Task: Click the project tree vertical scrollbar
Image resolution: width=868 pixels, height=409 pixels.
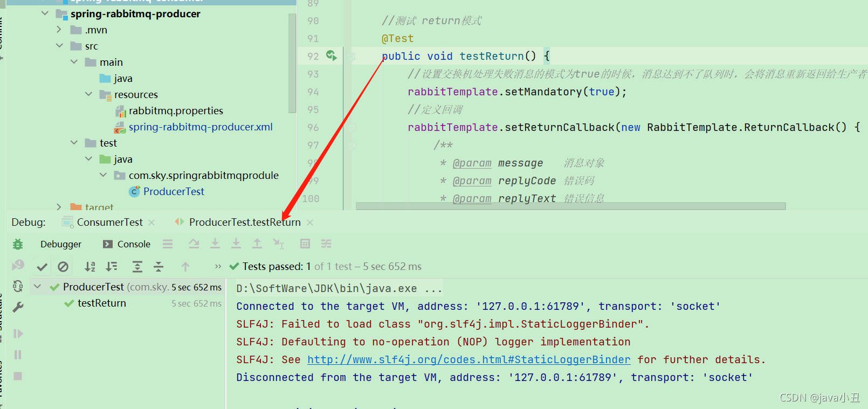Action: click(292, 63)
